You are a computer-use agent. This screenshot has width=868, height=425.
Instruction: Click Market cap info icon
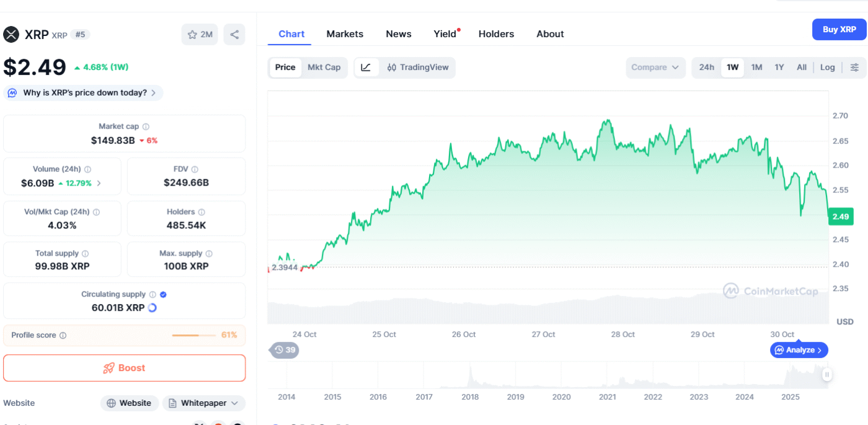146,127
